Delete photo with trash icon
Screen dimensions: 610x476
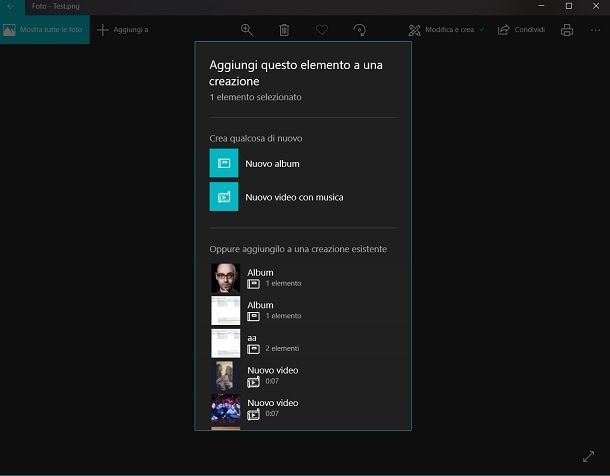284,30
